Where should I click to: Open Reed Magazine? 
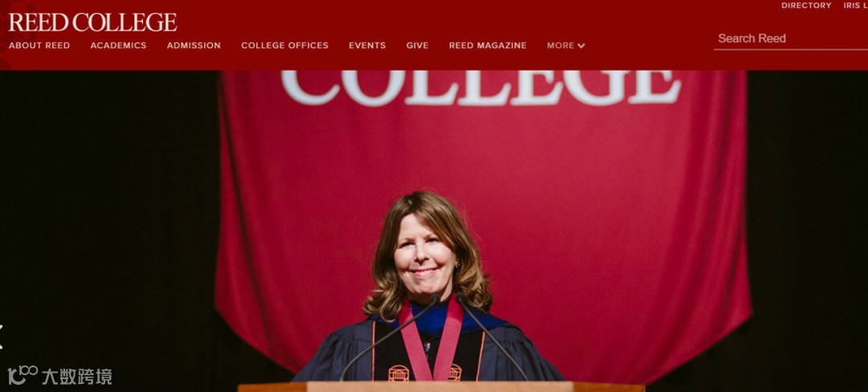click(488, 45)
